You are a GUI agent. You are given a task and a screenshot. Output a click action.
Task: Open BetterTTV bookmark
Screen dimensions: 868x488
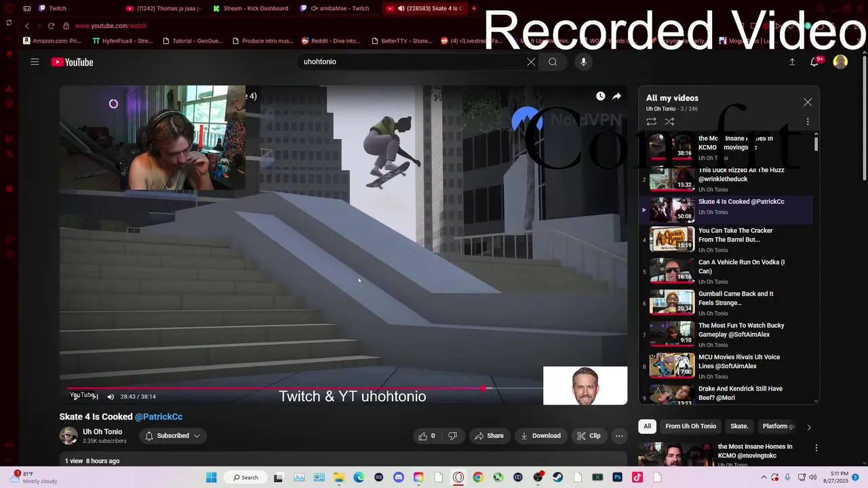pos(401,41)
